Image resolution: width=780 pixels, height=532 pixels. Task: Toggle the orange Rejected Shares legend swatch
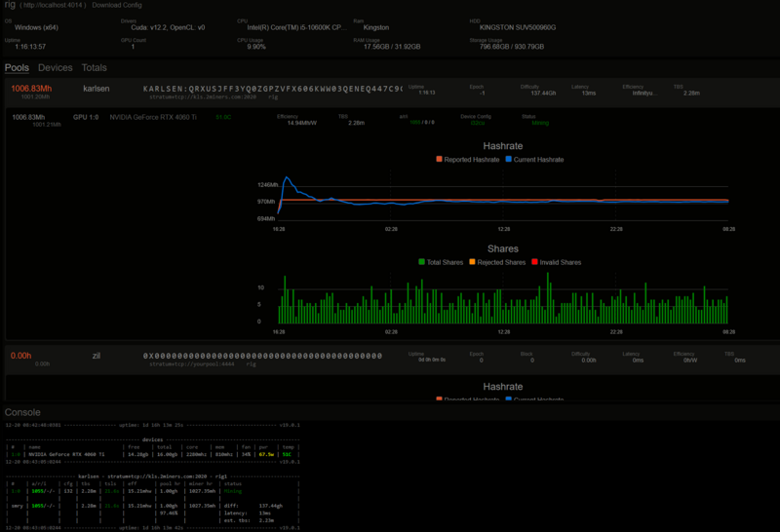point(472,262)
